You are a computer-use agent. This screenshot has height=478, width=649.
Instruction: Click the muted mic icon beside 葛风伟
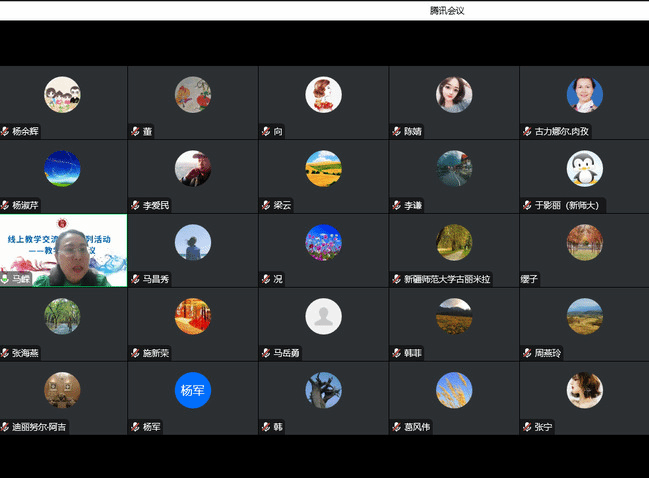click(396, 427)
